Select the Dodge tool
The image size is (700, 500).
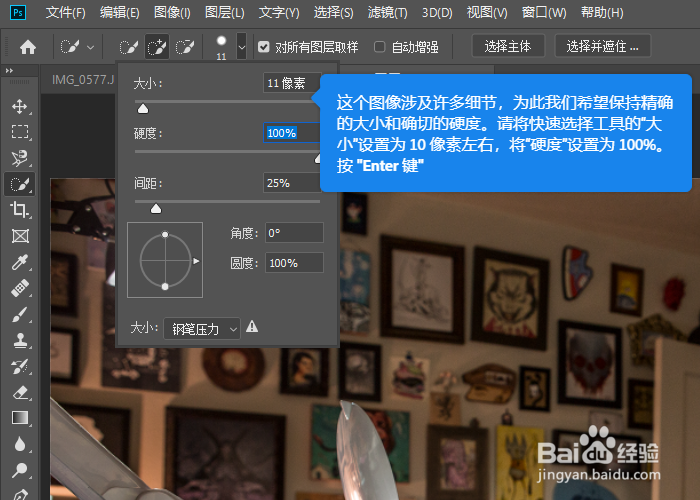pyautogui.click(x=20, y=470)
